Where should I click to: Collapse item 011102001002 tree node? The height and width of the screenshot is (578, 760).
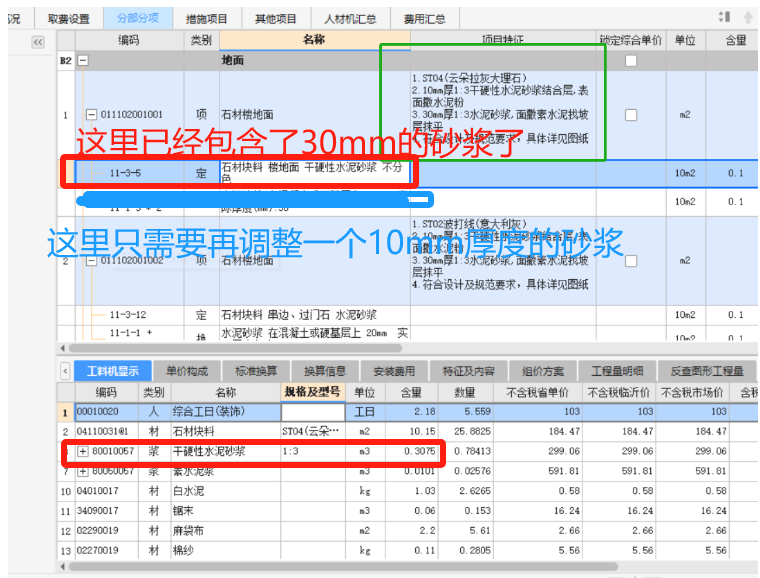tap(91, 261)
